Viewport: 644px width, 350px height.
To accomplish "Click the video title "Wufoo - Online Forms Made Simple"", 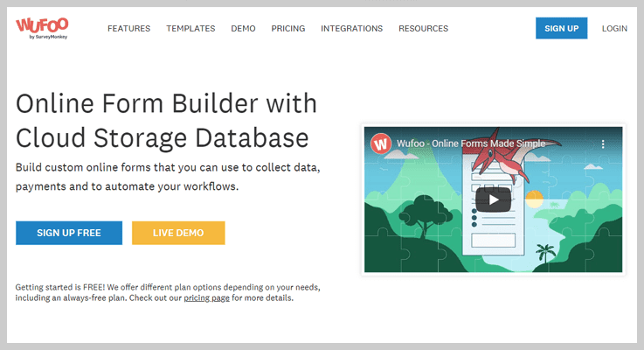I will point(471,143).
